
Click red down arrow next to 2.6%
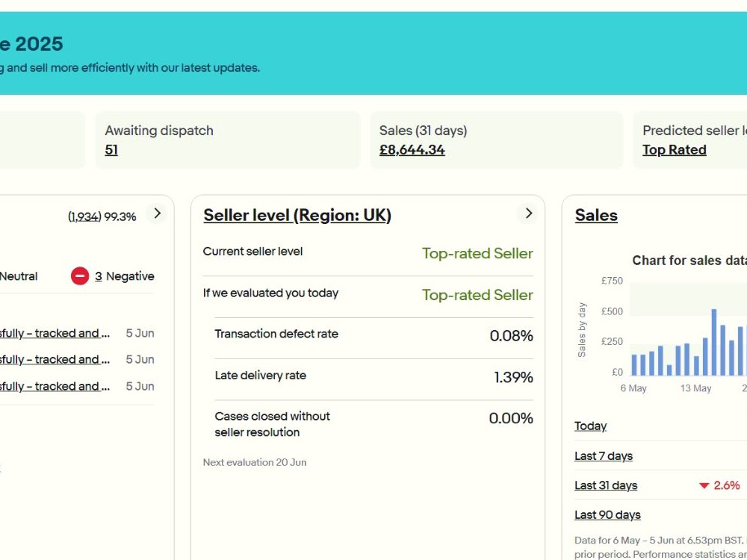pyautogui.click(x=704, y=486)
